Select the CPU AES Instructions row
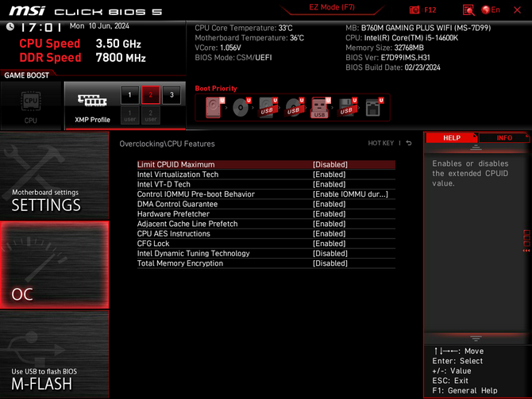Screen dimensions: 532x399 tap(266, 233)
